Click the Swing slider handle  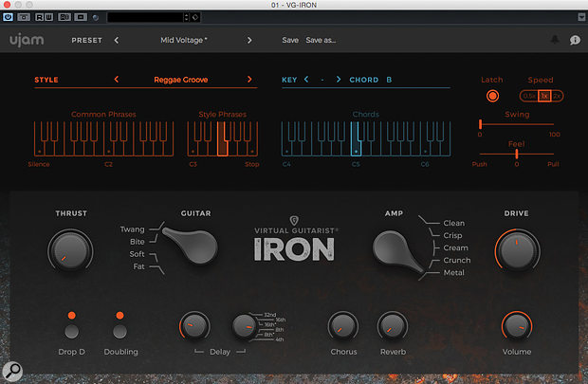tap(480, 124)
